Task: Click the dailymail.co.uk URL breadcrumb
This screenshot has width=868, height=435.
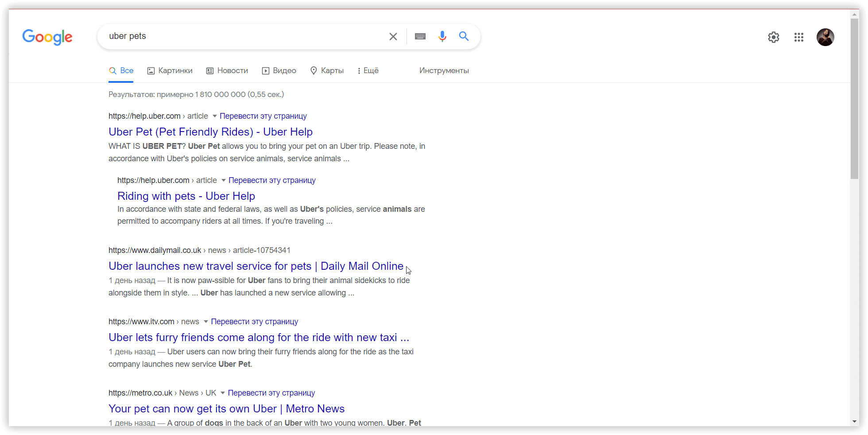Action: (199, 250)
